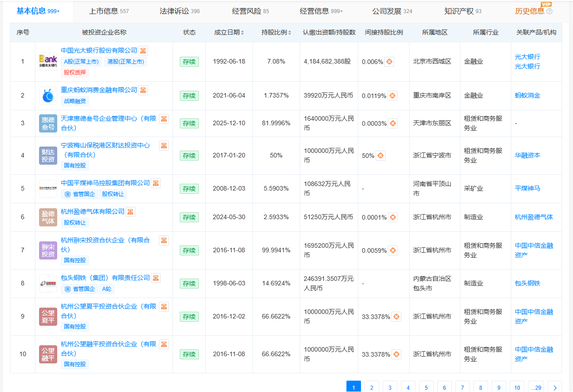Click the A股(正常上市) tag
Image resolution: width=573 pixels, height=392 pixels.
click(x=81, y=62)
